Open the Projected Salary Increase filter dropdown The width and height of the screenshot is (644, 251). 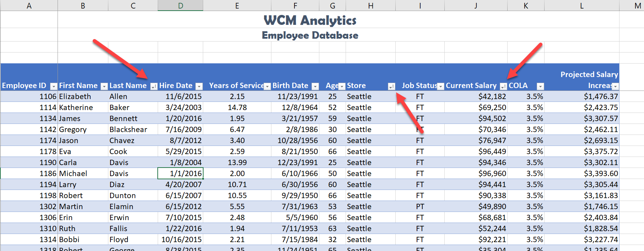pyautogui.click(x=615, y=86)
